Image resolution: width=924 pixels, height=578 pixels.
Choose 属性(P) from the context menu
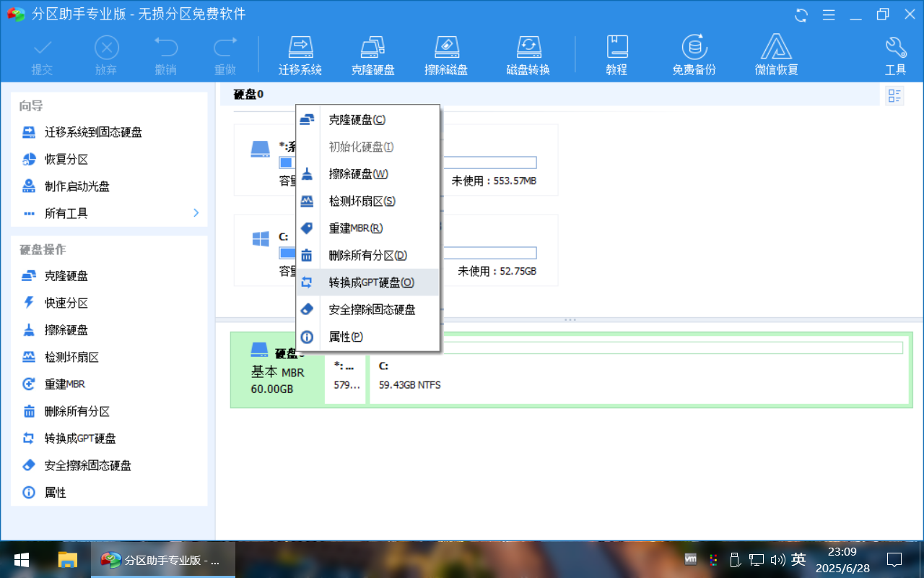point(367,337)
